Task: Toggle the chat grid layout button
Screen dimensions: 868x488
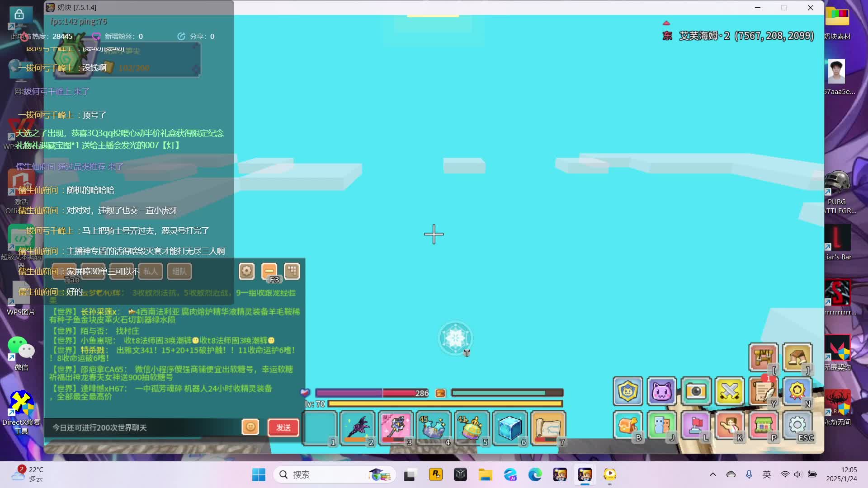Action: (x=292, y=271)
